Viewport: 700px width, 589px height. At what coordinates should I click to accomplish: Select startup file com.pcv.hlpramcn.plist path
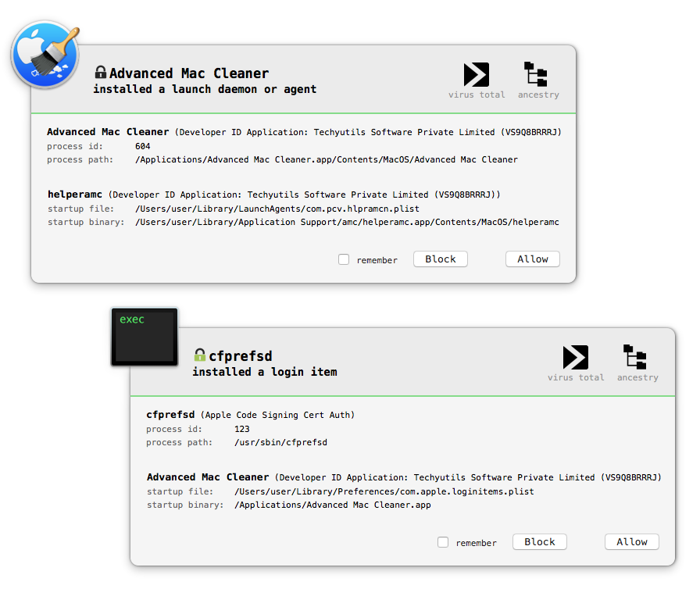tap(277, 209)
